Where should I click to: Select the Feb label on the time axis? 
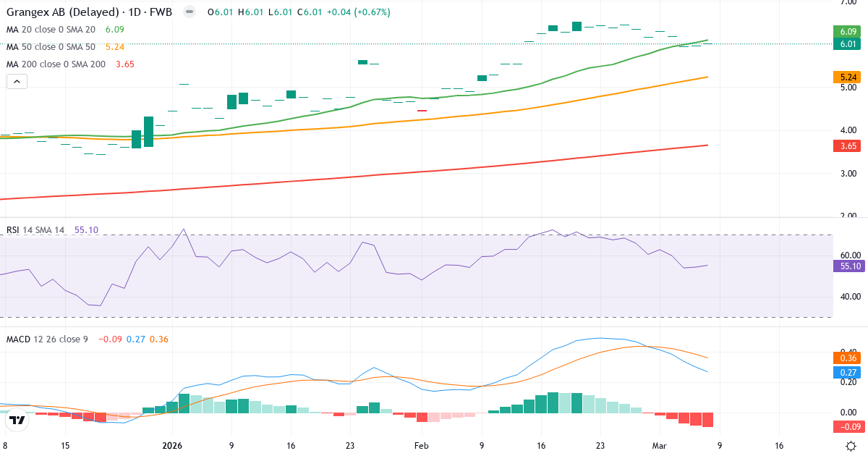(421, 447)
